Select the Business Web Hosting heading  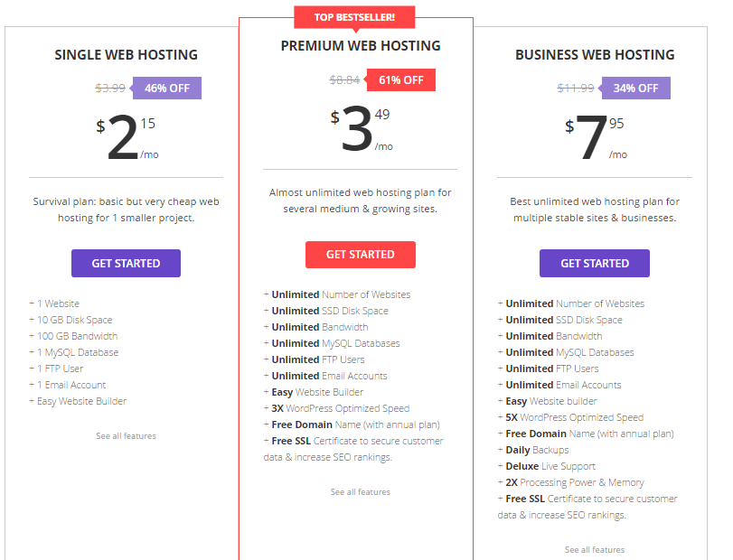click(595, 55)
